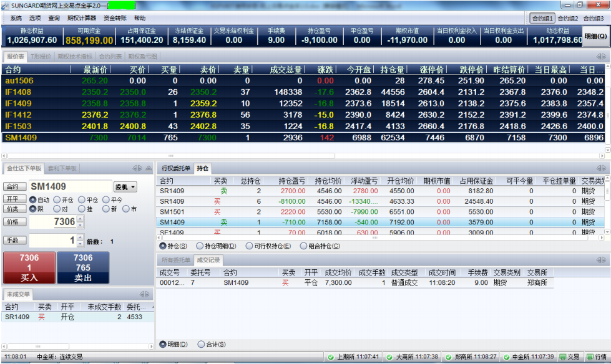Click the 开平 button
611x364 pixels.
point(15,199)
